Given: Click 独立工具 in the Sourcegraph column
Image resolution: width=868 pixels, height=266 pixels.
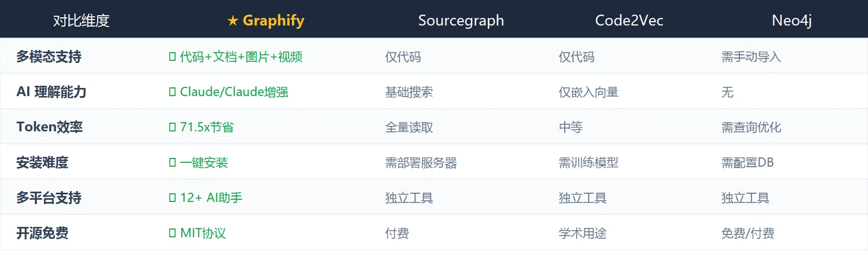Looking at the screenshot, I should click(409, 198).
